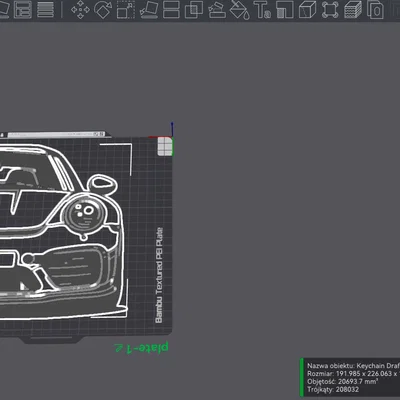The image size is (400, 400).
Task: Select the Supports Painting tool
Action: pyautogui.click(x=217, y=9)
